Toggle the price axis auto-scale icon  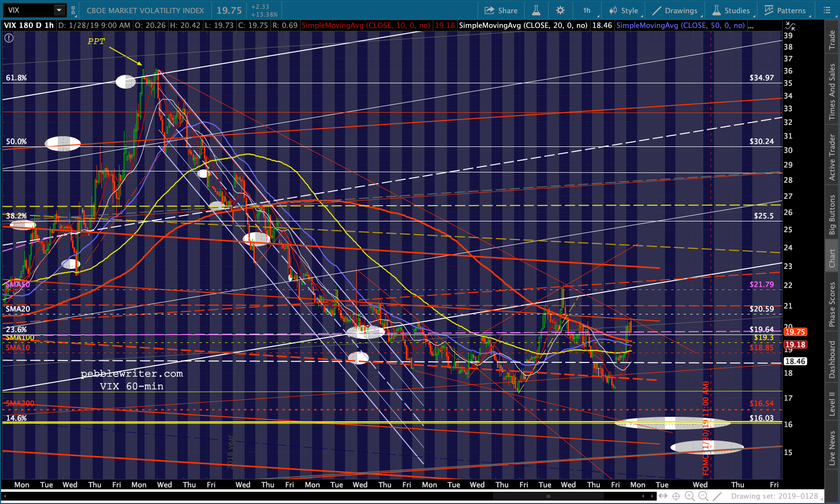pyautogui.click(x=790, y=26)
